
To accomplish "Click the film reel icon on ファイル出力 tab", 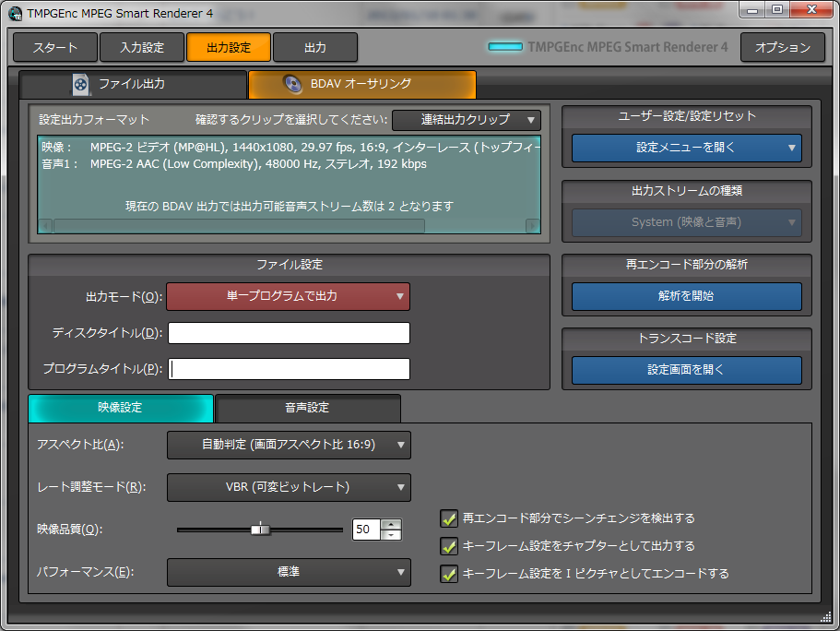I will click(81, 85).
